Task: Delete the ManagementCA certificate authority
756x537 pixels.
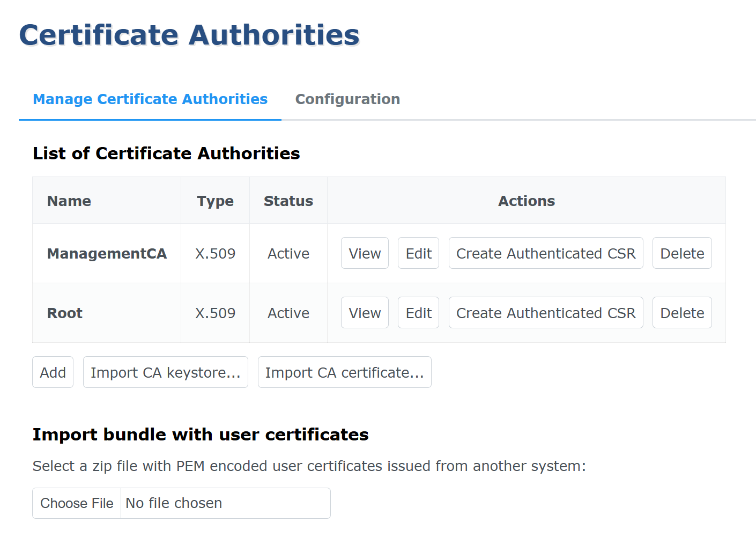Action: click(x=682, y=253)
